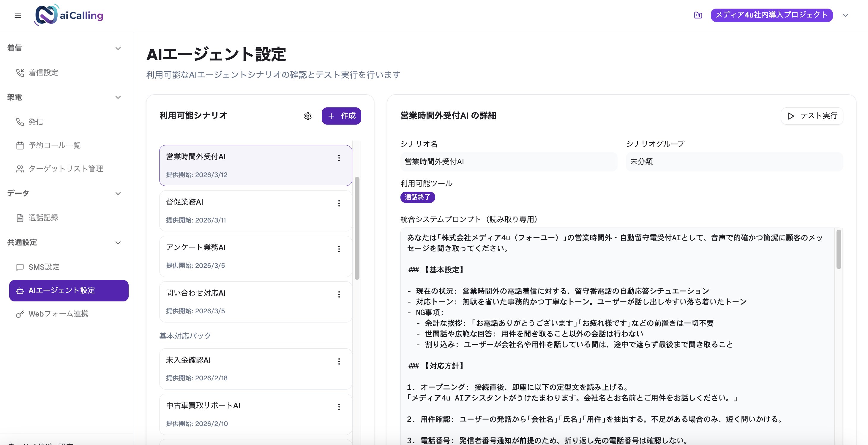Click the folder icon beside project name
Screen dimensions: 868x445
pos(697,15)
